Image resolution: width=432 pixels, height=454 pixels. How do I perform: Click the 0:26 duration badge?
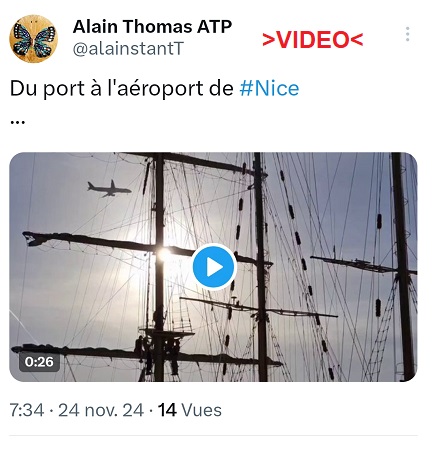tap(39, 362)
